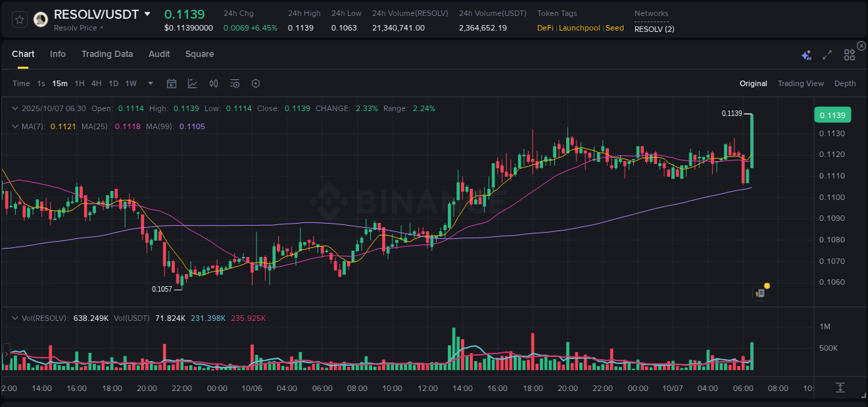The height and width of the screenshot is (407, 868).
Task: Click the Launchpool token tag
Action: tap(580, 28)
